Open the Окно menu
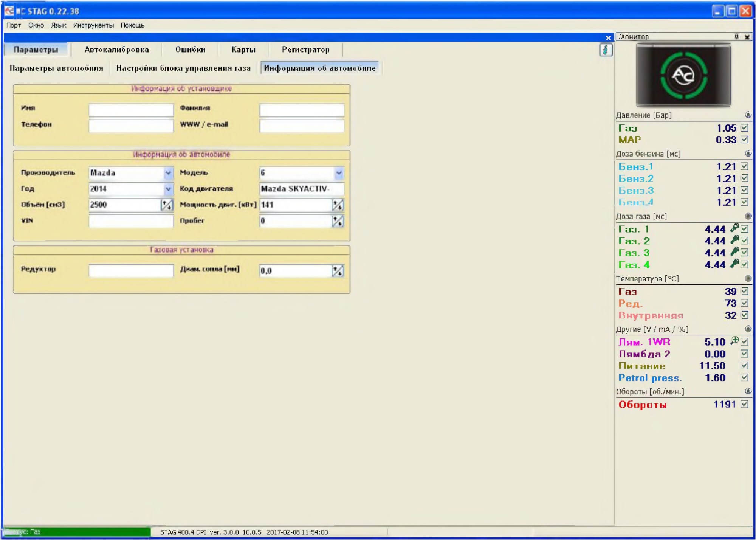This screenshot has height=540, width=756. [x=36, y=25]
